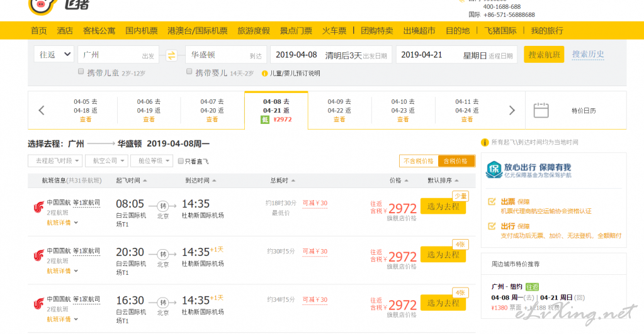The image size is (644, 334).
Task: Expand 航班详情 for the 08:05 flight
Action: [62, 223]
